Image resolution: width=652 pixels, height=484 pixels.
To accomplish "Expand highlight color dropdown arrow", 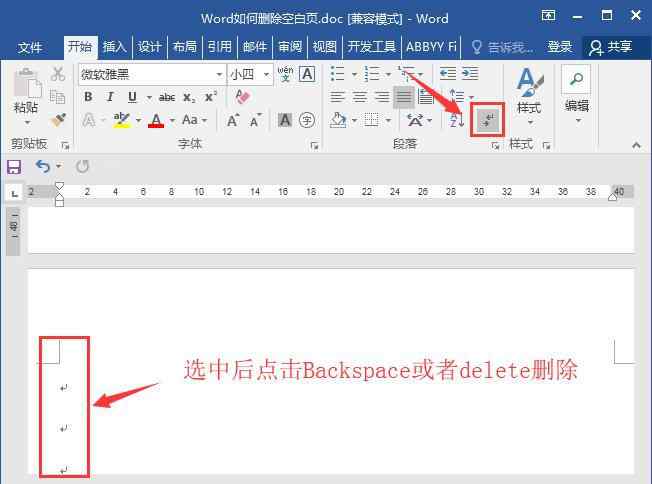I will point(138,121).
